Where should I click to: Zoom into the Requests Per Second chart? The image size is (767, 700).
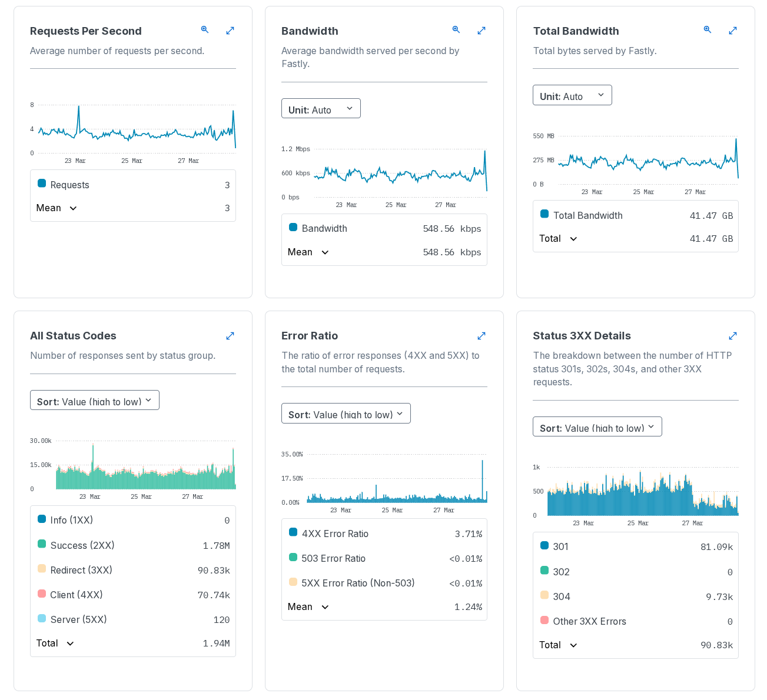[205, 30]
